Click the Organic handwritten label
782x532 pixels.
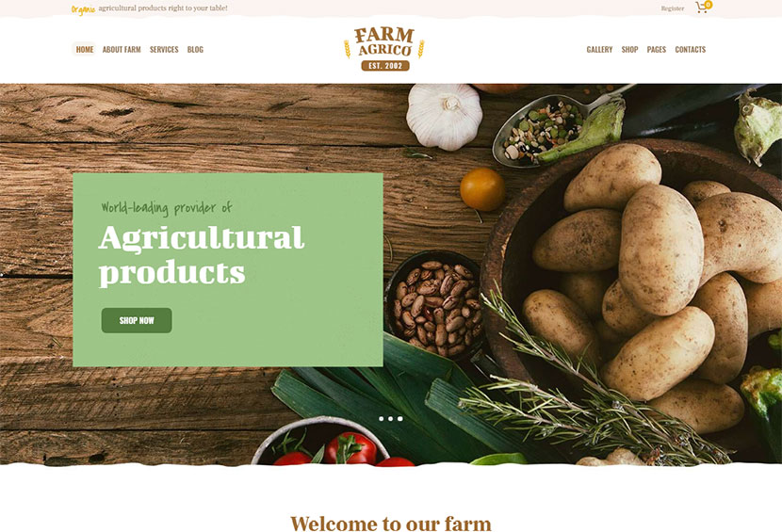coord(83,9)
